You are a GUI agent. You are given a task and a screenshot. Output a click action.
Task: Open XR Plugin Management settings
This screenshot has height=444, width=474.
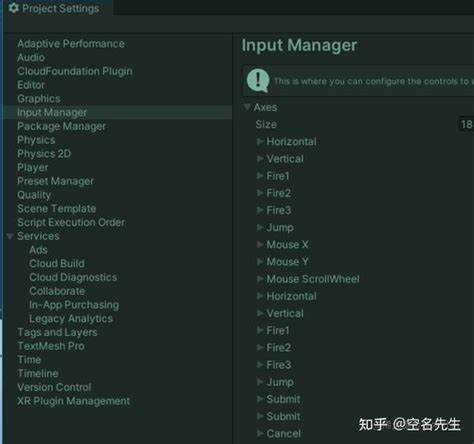74,401
